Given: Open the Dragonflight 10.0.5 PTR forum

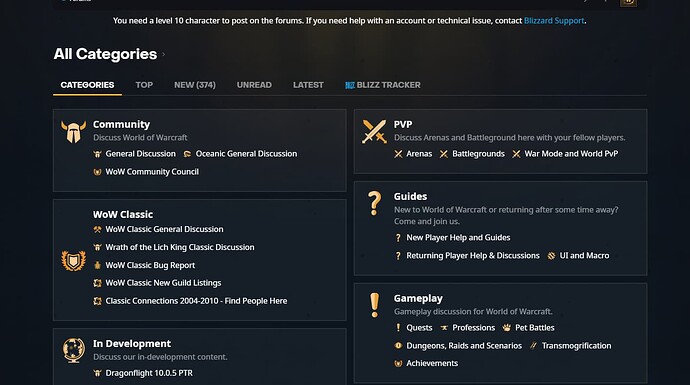Looking at the screenshot, I should tap(149, 373).
